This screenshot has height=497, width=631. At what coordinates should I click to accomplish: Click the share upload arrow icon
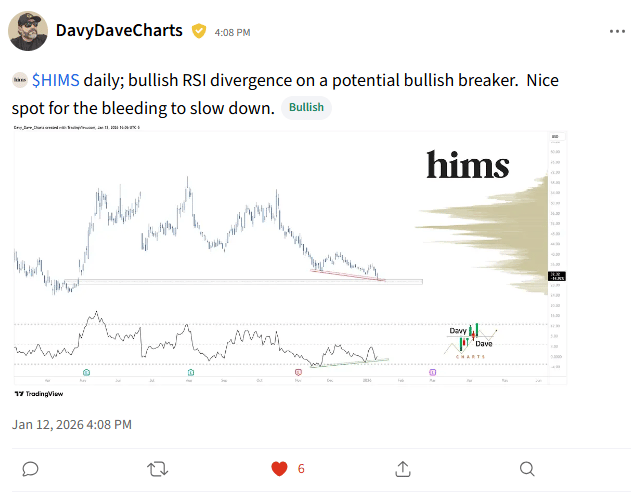(403, 469)
